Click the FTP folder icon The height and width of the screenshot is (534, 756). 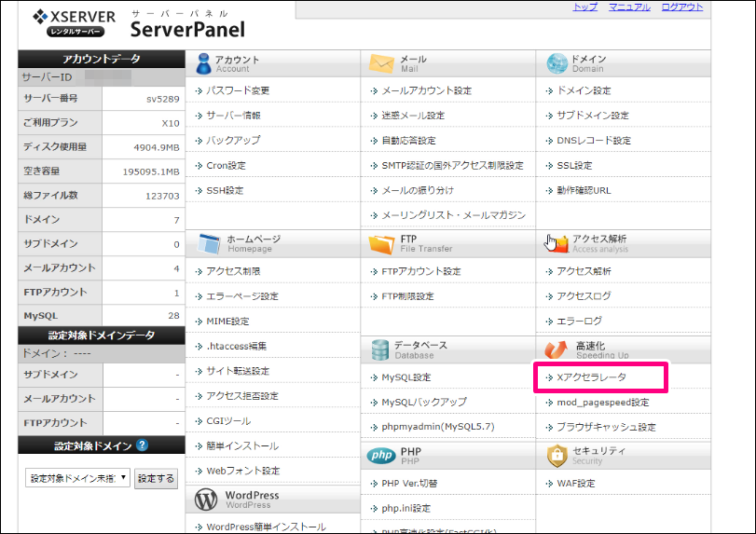tap(381, 244)
